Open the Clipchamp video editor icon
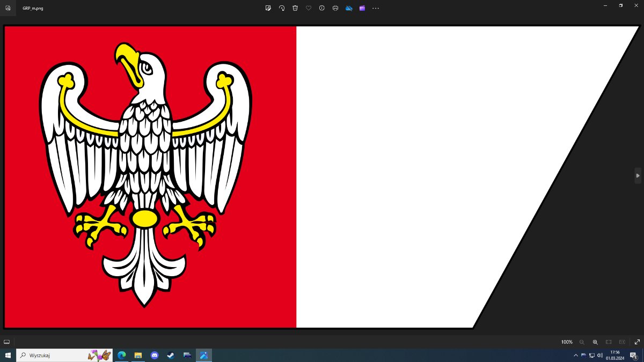The height and width of the screenshot is (362, 644). [x=362, y=8]
